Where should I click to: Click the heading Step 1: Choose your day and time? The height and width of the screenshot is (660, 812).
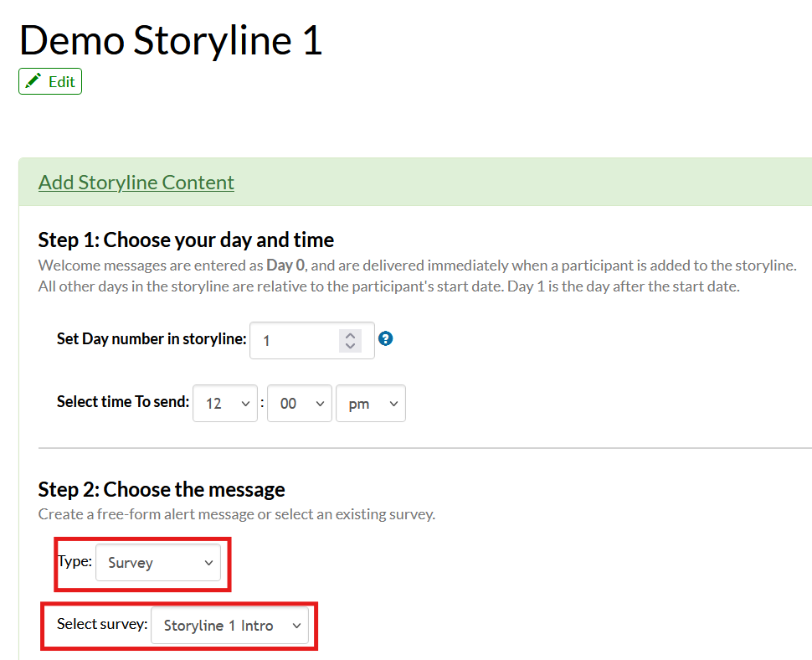186,240
